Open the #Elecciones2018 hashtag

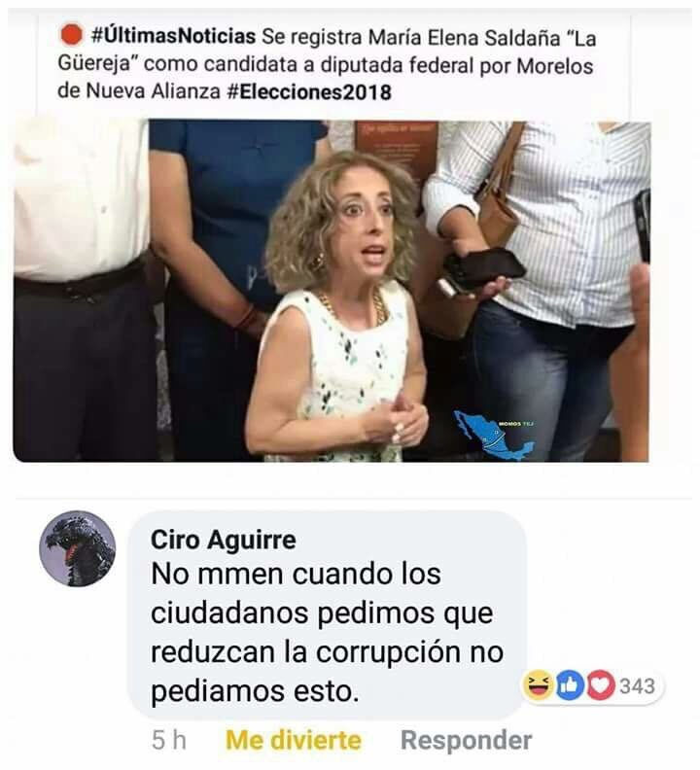coord(309,91)
